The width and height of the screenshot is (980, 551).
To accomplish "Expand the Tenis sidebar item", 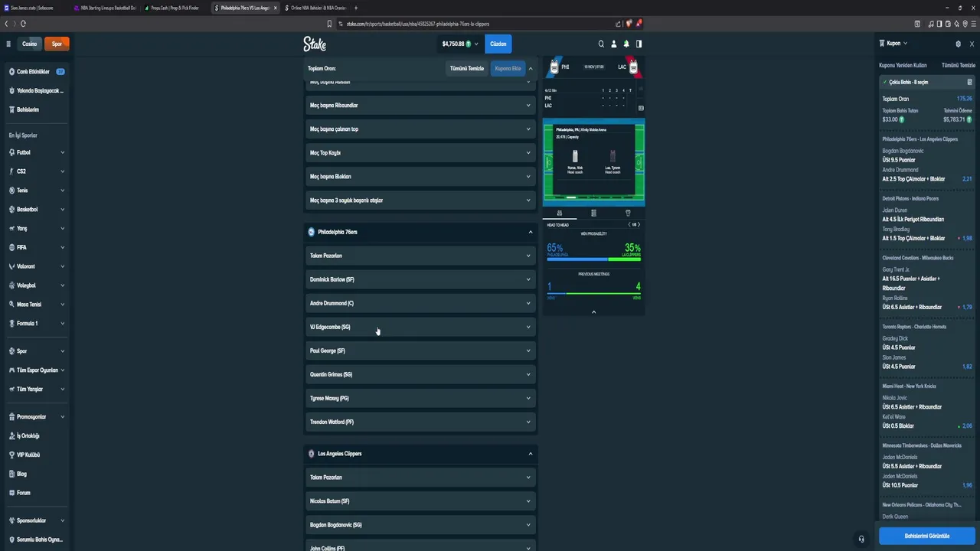I will [x=36, y=190].
